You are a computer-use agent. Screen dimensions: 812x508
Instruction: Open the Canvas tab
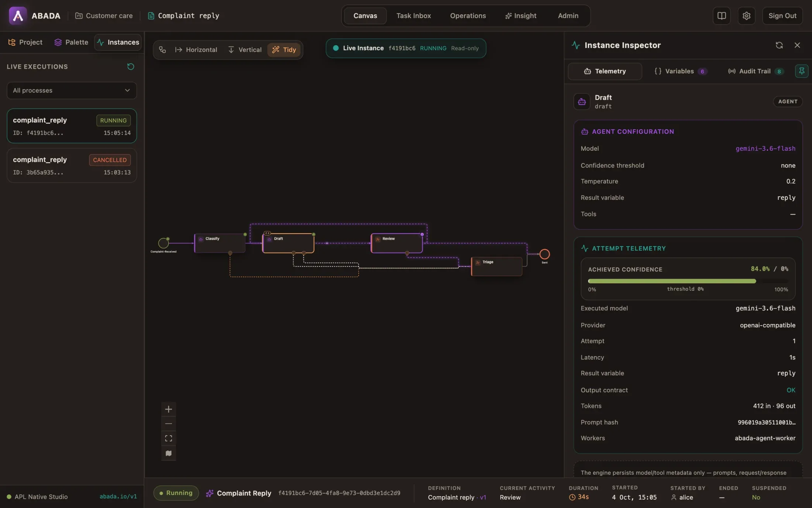point(365,16)
